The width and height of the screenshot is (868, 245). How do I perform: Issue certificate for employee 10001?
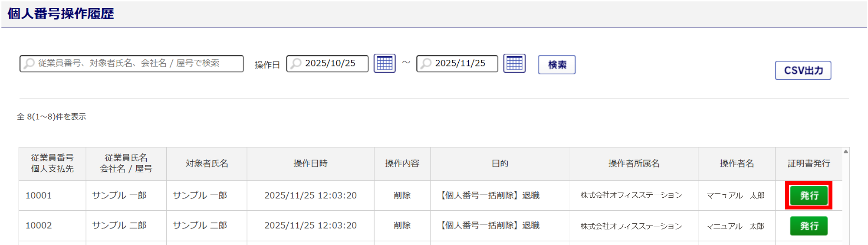click(809, 196)
